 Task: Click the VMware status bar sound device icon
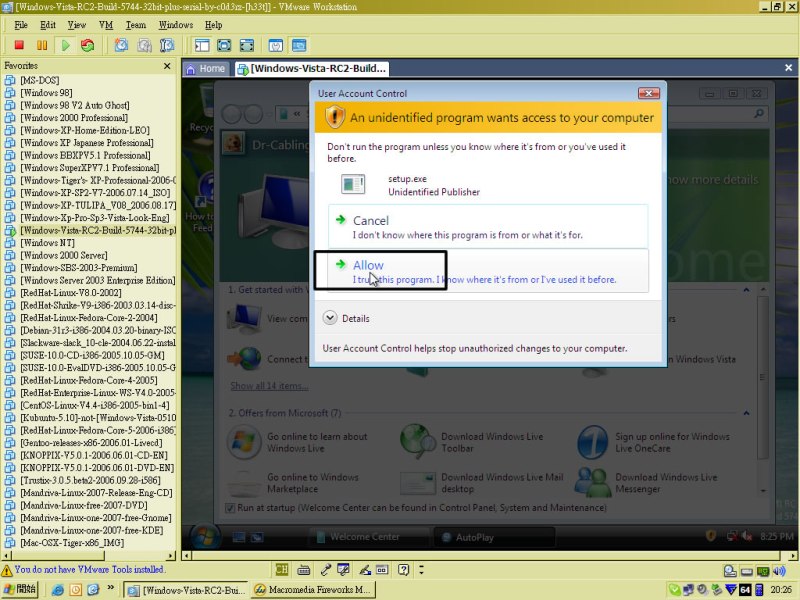pyautogui.click(x=779, y=571)
